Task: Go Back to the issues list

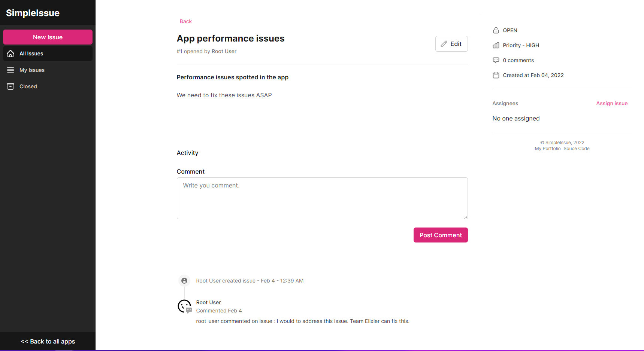Action: [185, 21]
